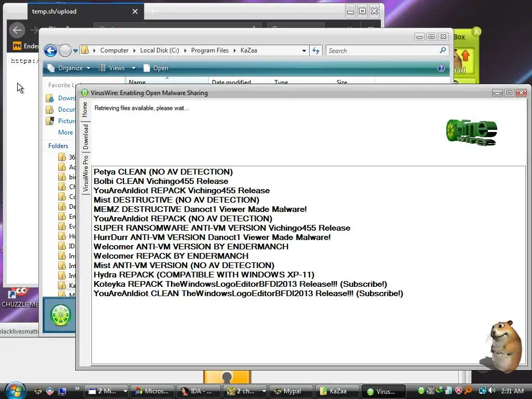Select Mist ANTI-VM VERSION entry
The width and height of the screenshot is (532, 399).
pos(184,265)
